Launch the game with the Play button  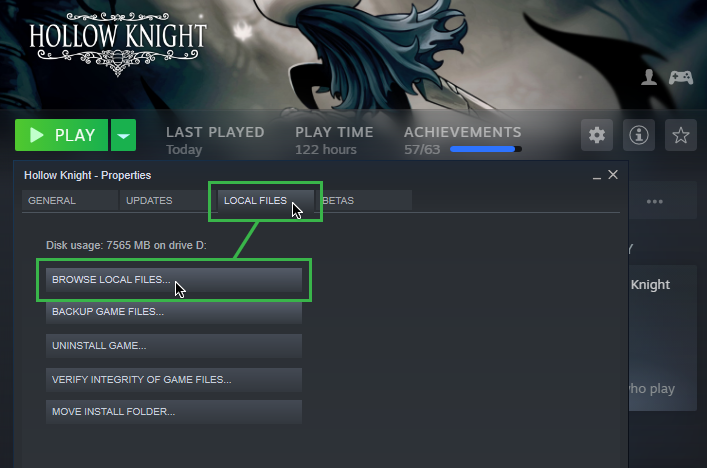pos(61,135)
